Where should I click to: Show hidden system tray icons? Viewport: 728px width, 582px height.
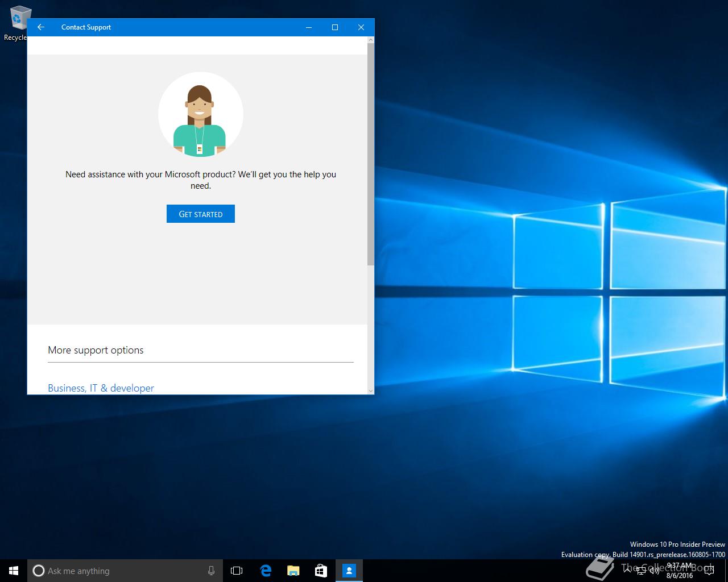(x=627, y=571)
